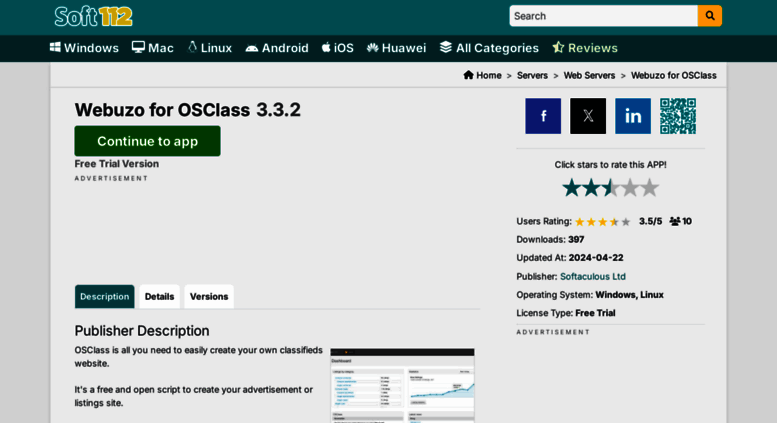Open the Servers breadcrumb link
777x423 pixels.
click(532, 75)
